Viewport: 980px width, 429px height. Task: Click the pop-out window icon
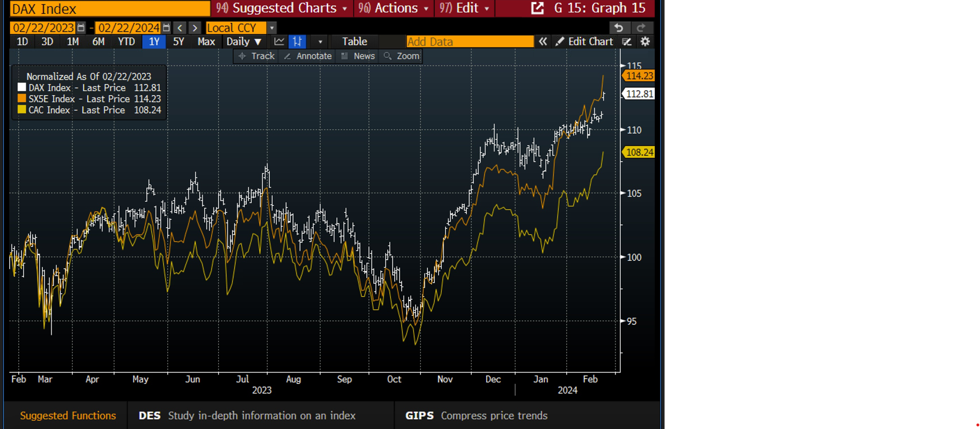[x=537, y=8]
